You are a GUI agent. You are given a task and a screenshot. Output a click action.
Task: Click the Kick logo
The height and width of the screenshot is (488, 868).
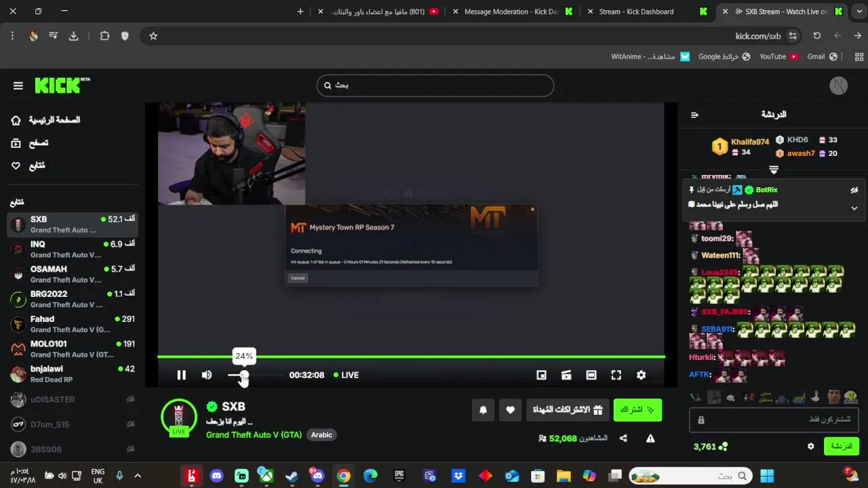[62, 85]
